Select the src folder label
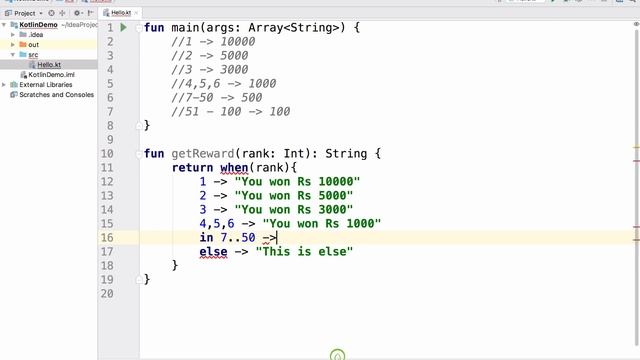Viewport: 640px width, 360px height. (x=33, y=55)
